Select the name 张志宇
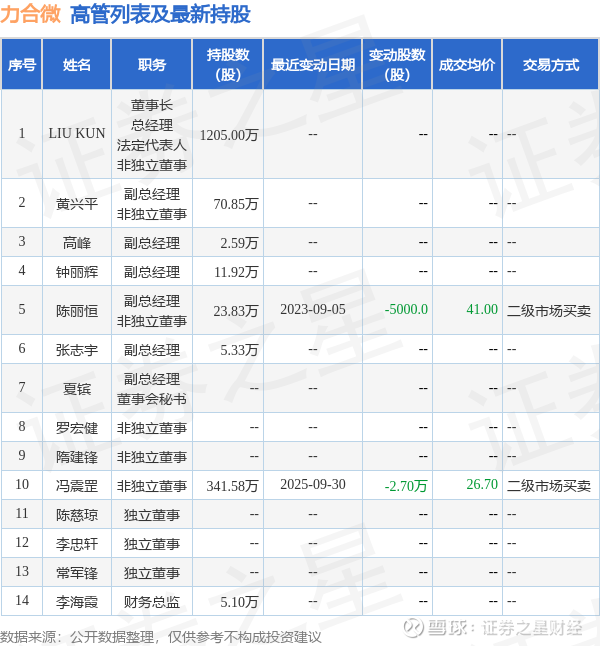600x646 pixels. coord(77,350)
